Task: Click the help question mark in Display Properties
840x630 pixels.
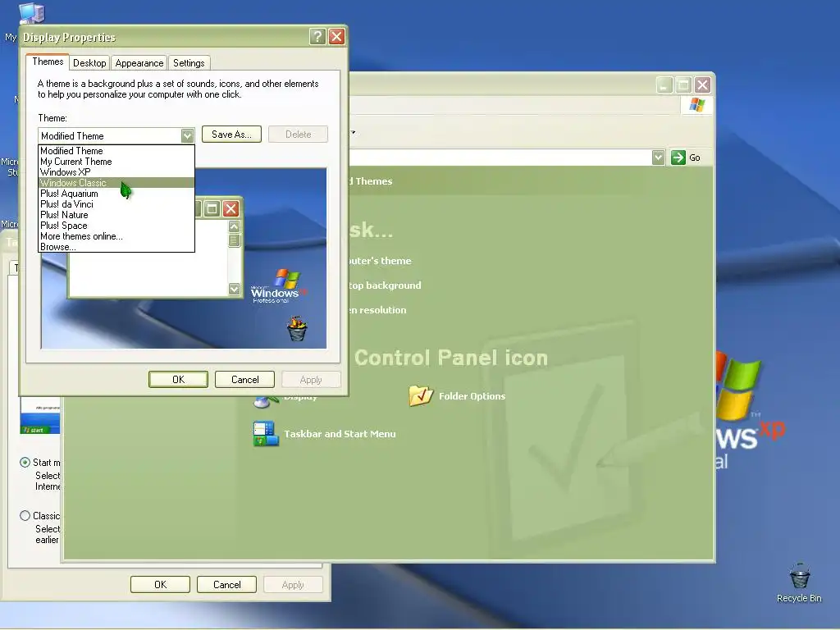Action: click(317, 36)
